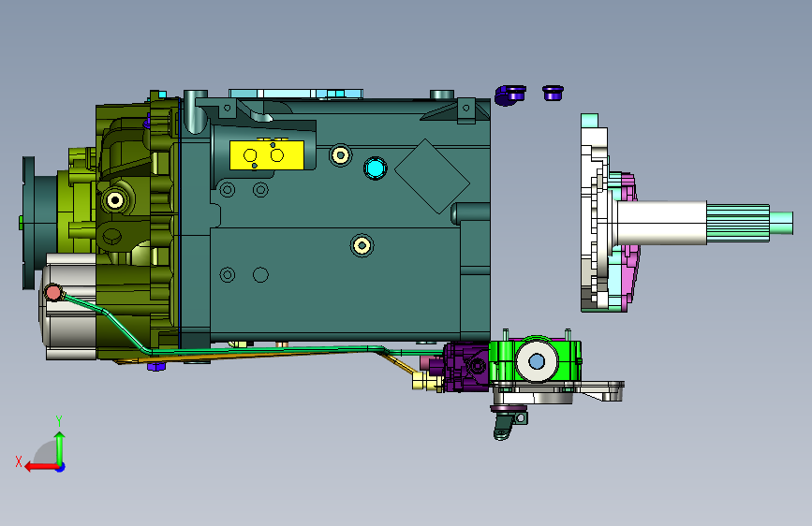The image size is (812, 526).
Task: Select the diamond-shaped outline on the main housing
Action: [x=432, y=177]
